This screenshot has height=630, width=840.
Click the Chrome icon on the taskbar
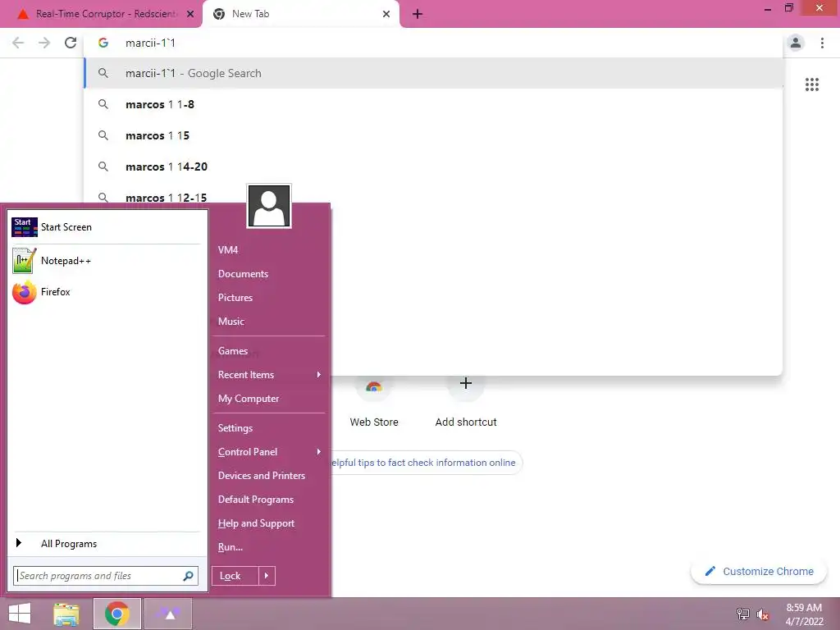(x=116, y=614)
